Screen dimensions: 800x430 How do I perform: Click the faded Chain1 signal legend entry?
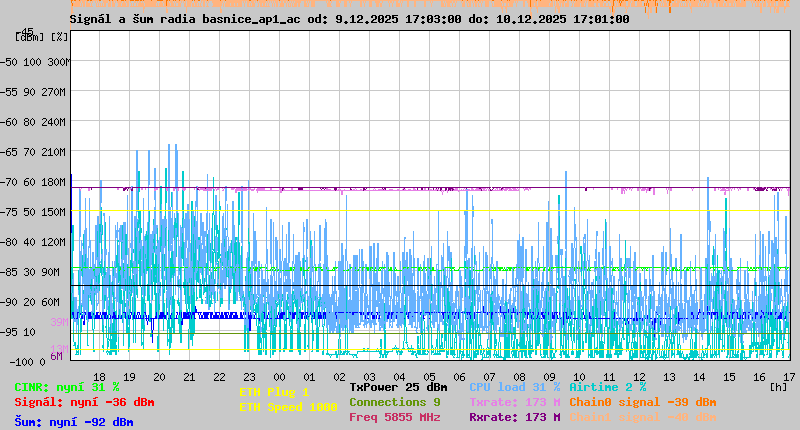[642, 417]
